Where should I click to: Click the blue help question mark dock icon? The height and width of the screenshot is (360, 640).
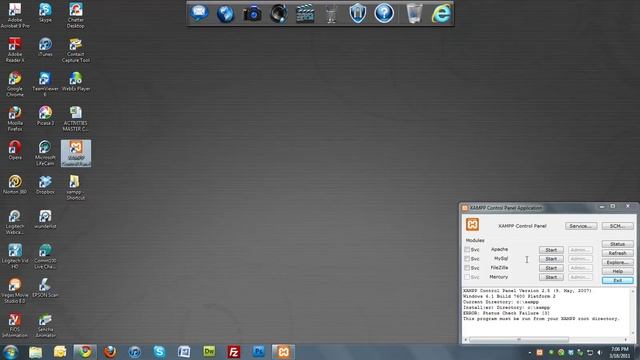[384, 13]
